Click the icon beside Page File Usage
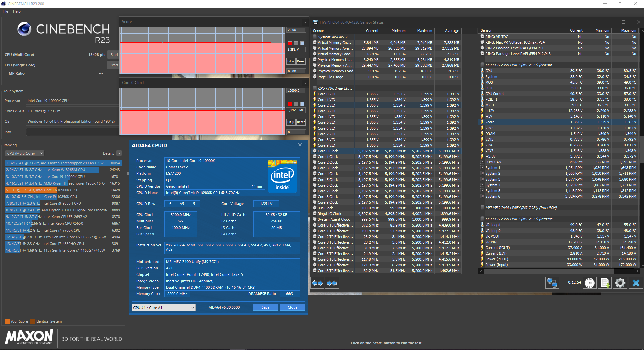Screen dimensions: 644x350 315,77
